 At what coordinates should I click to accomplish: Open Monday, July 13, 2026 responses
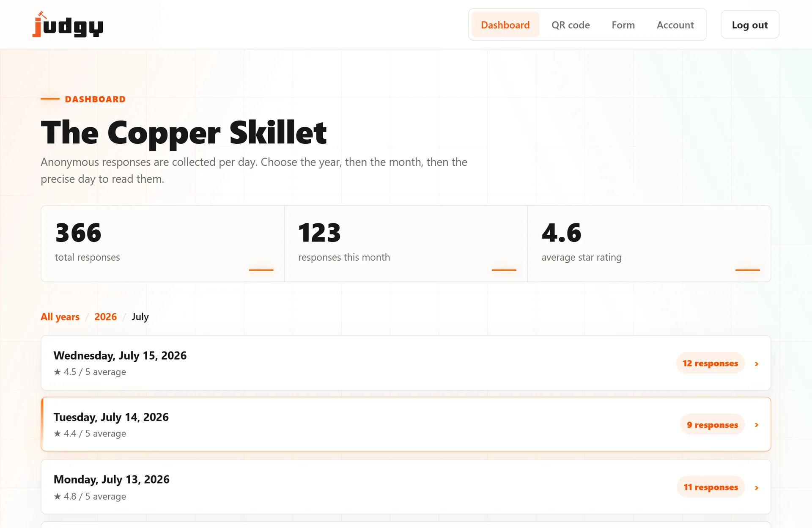click(x=406, y=487)
